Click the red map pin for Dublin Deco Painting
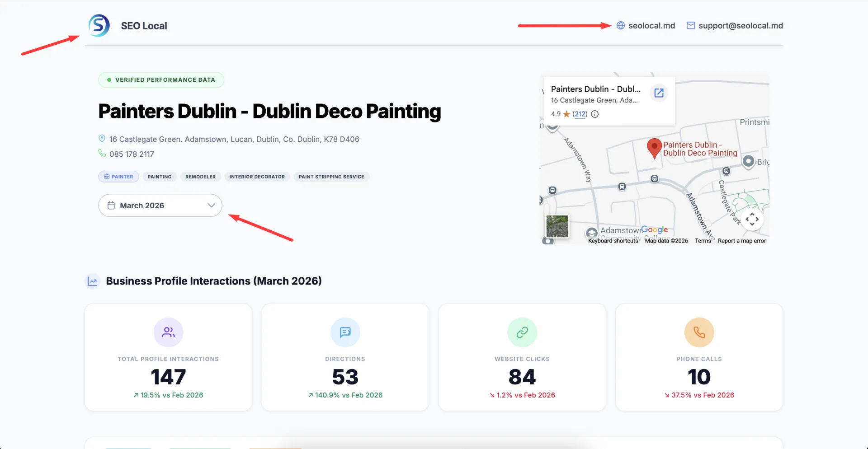This screenshot has height=449, width=868. pos(654,149)
